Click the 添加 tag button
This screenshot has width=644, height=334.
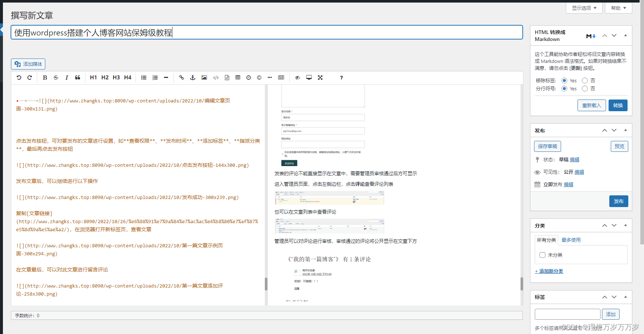pos(610,314)
